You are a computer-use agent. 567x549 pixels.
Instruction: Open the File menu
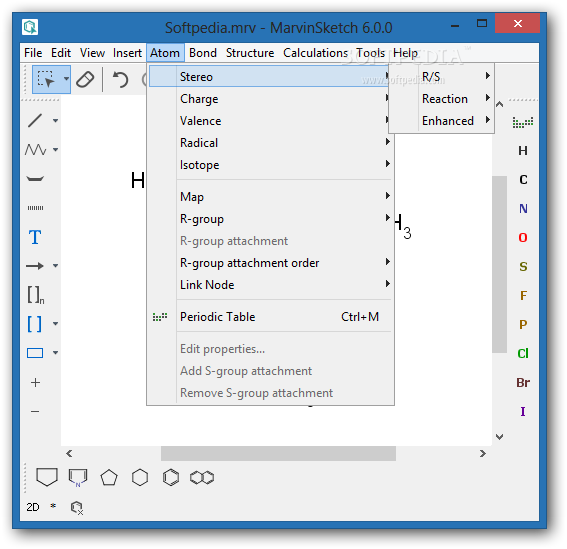[x=33, y=53]
